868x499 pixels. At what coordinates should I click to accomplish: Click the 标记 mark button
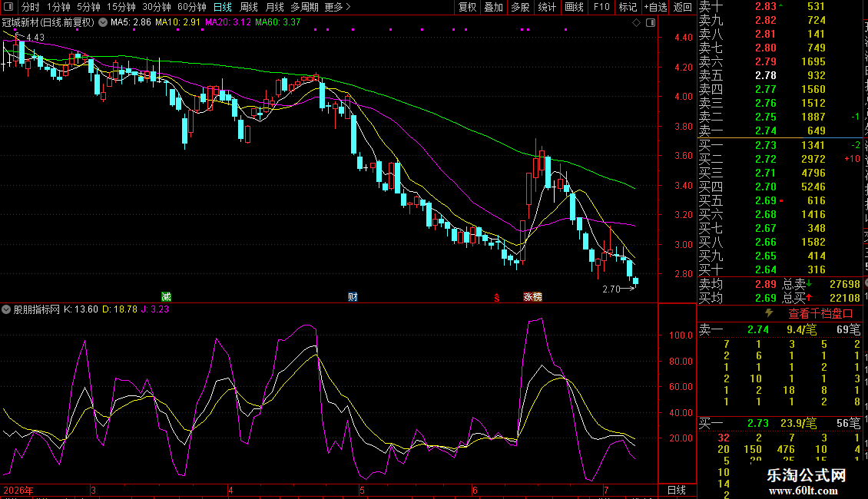pos(628,7)
